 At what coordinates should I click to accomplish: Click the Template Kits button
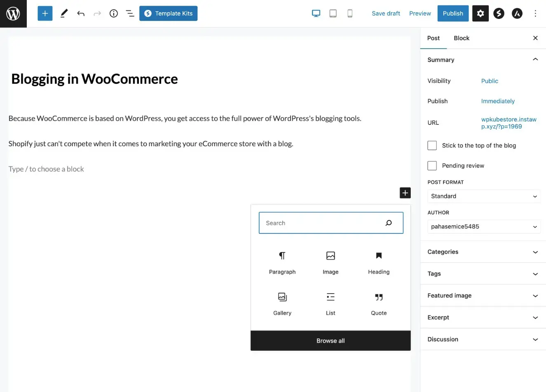169,14
